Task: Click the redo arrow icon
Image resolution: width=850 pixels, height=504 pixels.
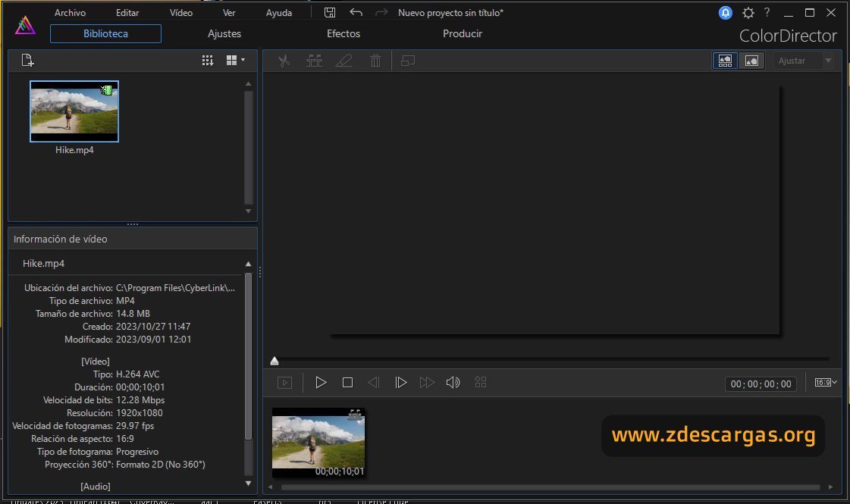Action: [x=381, y=12]
